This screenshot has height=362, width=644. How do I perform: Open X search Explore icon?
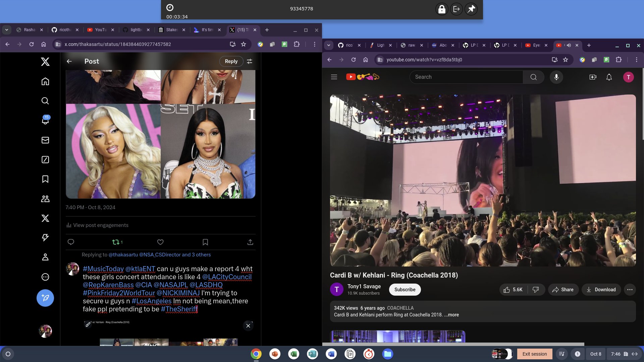[45, 101]
